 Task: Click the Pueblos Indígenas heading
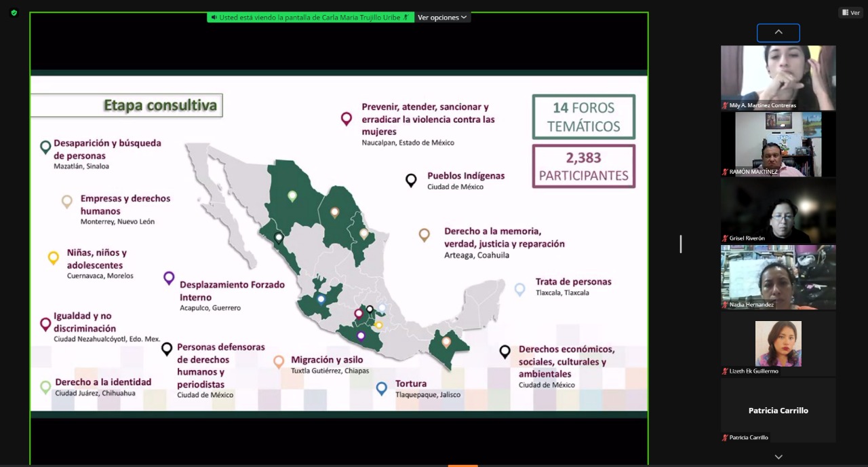point(466,176)
